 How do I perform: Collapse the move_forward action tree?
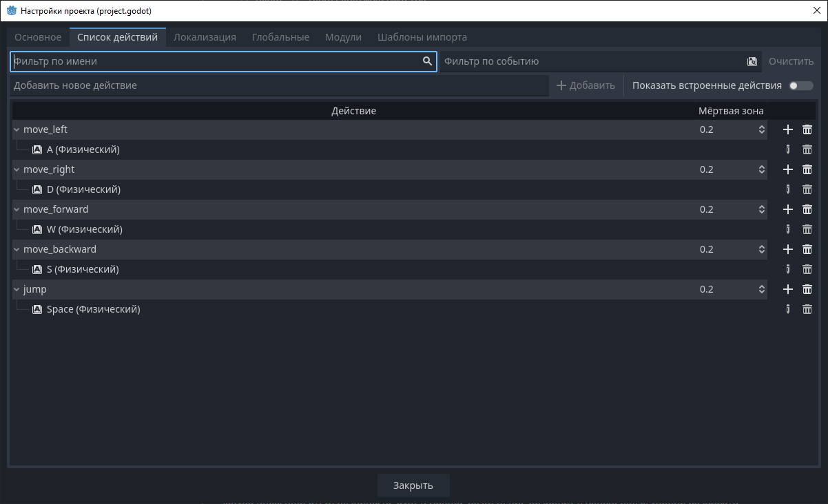click(17, 209)
